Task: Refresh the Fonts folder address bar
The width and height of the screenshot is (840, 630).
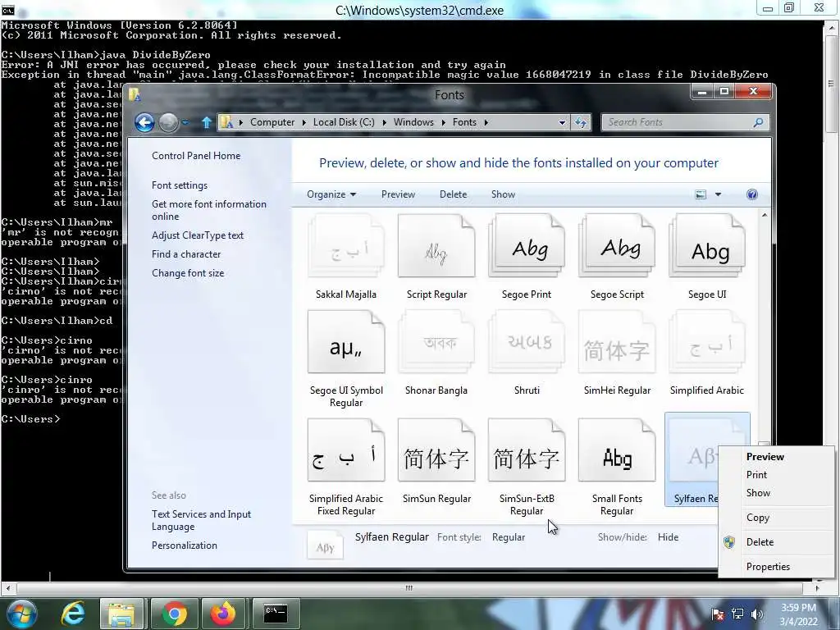Action: tap(581, 123)
